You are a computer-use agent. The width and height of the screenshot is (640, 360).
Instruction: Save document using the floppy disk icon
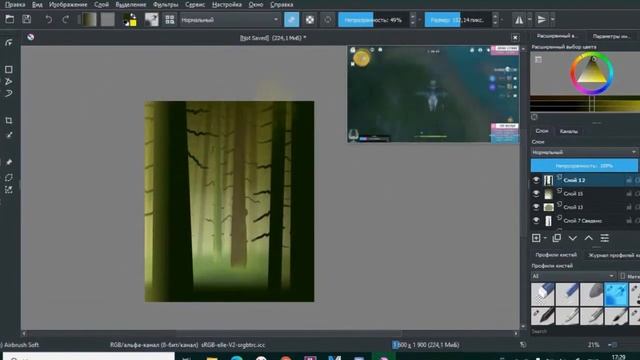click(27, 19)
